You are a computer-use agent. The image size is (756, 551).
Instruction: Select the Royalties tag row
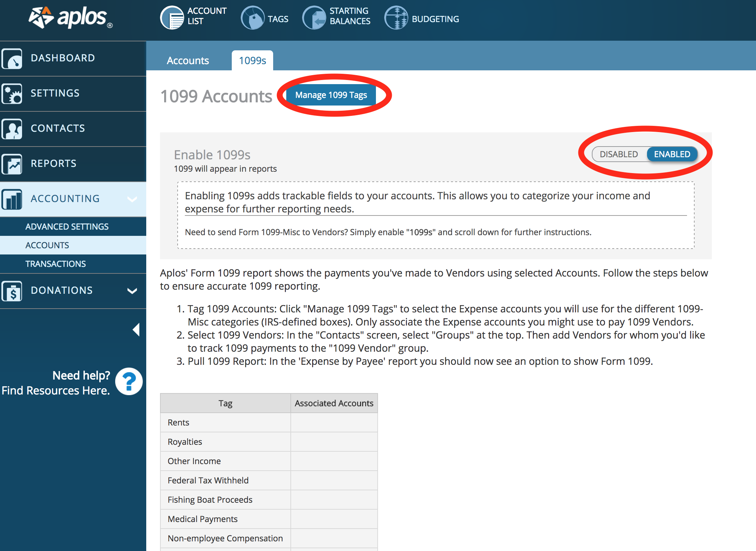click(269, 442)
